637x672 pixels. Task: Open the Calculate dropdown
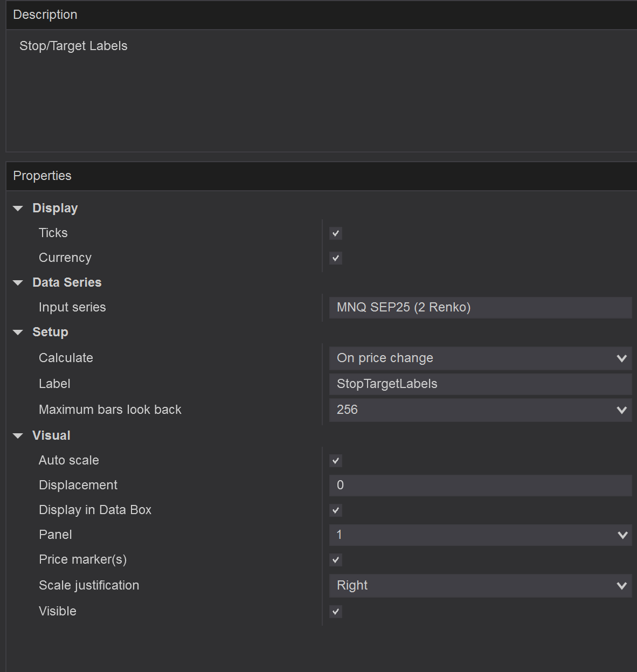pos(480,358)
